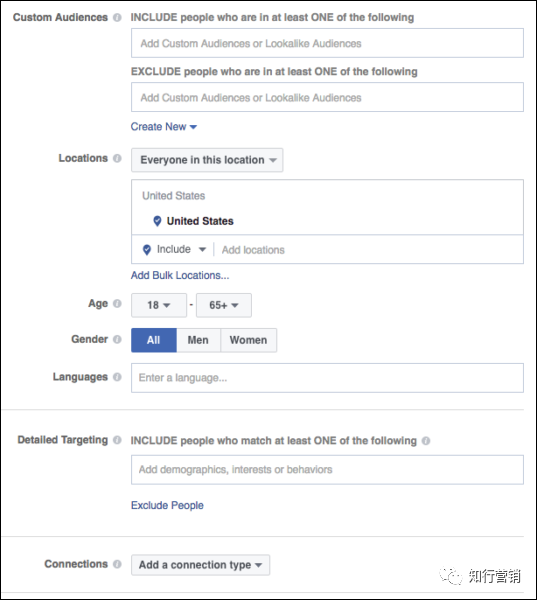Click the info icon next to Detailed Targeting label
The height and width of the screenshot is (600, 537).
[117, 440]
